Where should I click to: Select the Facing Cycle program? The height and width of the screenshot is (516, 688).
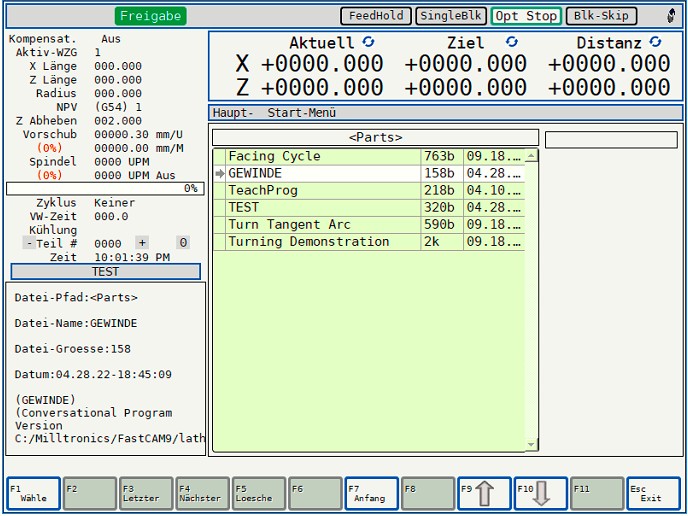369,157
